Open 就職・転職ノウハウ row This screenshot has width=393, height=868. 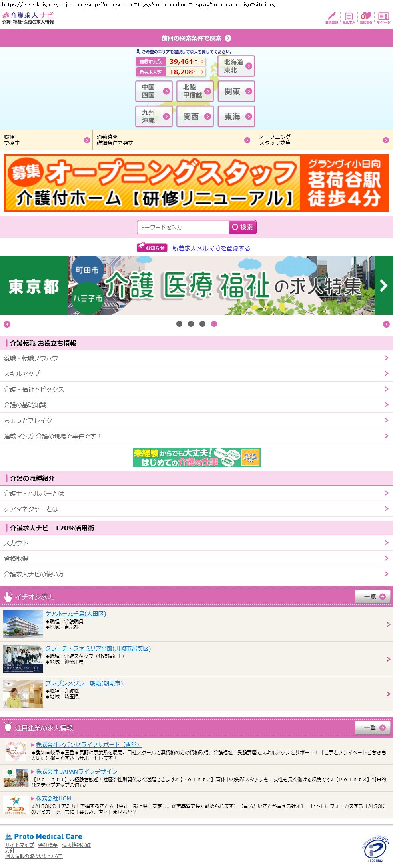[x=196, y=358]
